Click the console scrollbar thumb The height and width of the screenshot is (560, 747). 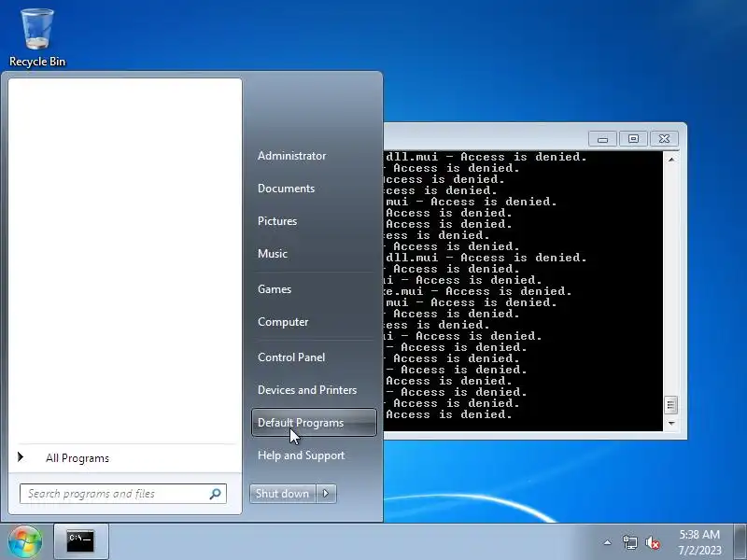(671, 405)
